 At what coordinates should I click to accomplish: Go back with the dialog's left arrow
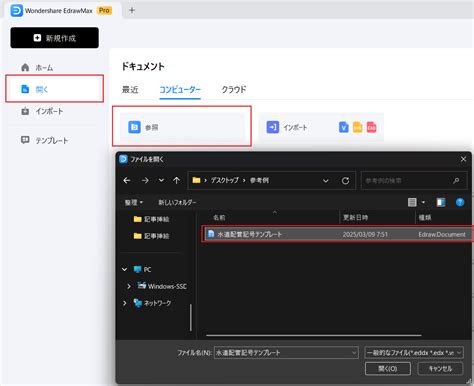click(127, 180)
